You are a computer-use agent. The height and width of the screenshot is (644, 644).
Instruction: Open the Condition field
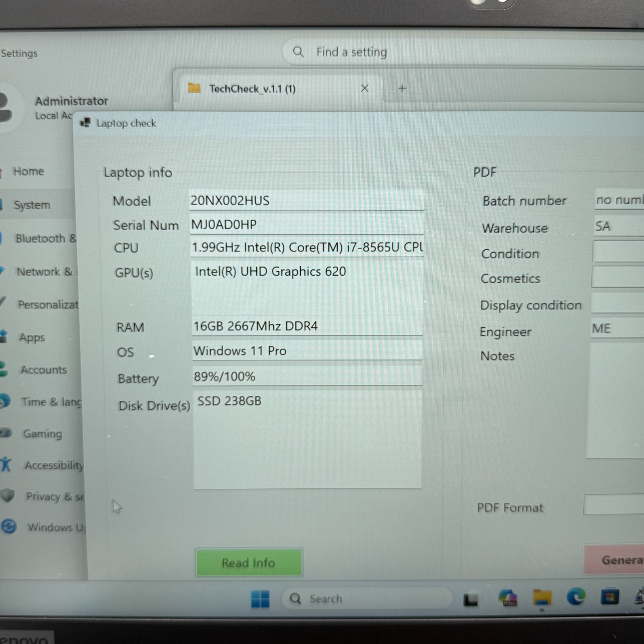[x=618, y=252]
